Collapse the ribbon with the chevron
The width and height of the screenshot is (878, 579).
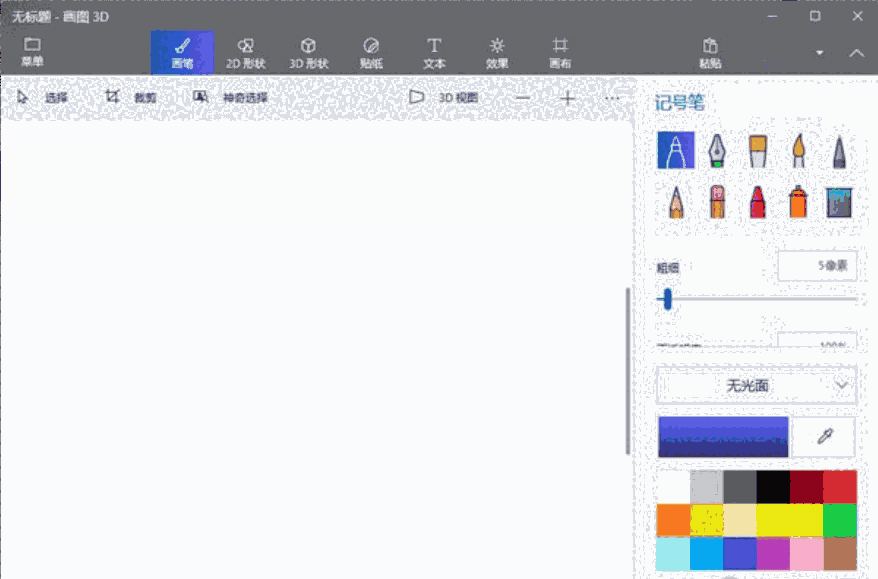click(857, 52)
